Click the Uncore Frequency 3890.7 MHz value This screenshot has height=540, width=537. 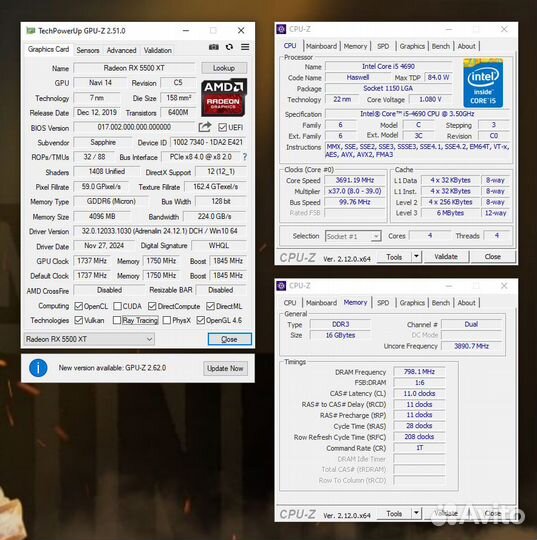tap(471, 346)
